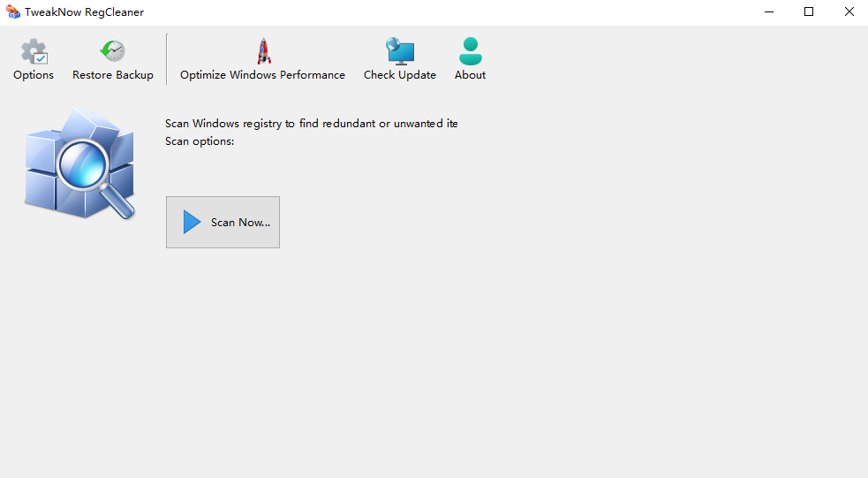
Task: Start scanning with the Scan Now... text
Action: pos(240,223)
